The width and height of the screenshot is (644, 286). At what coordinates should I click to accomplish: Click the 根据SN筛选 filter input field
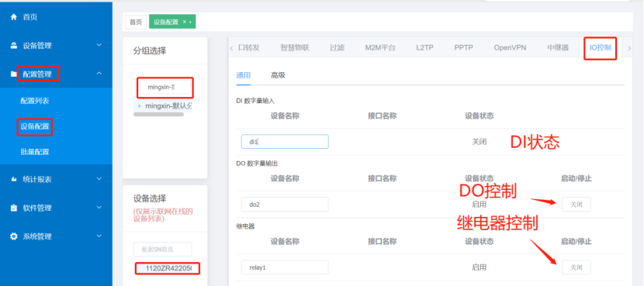point(163,249)
